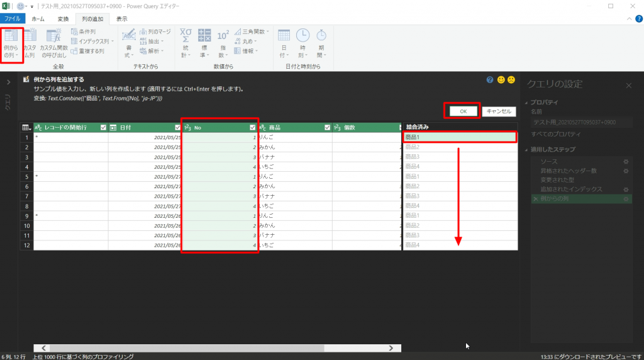644x360 pixels.
Task: Expand the collapsed クエリ pane chevron
Action: coord(9,82)
